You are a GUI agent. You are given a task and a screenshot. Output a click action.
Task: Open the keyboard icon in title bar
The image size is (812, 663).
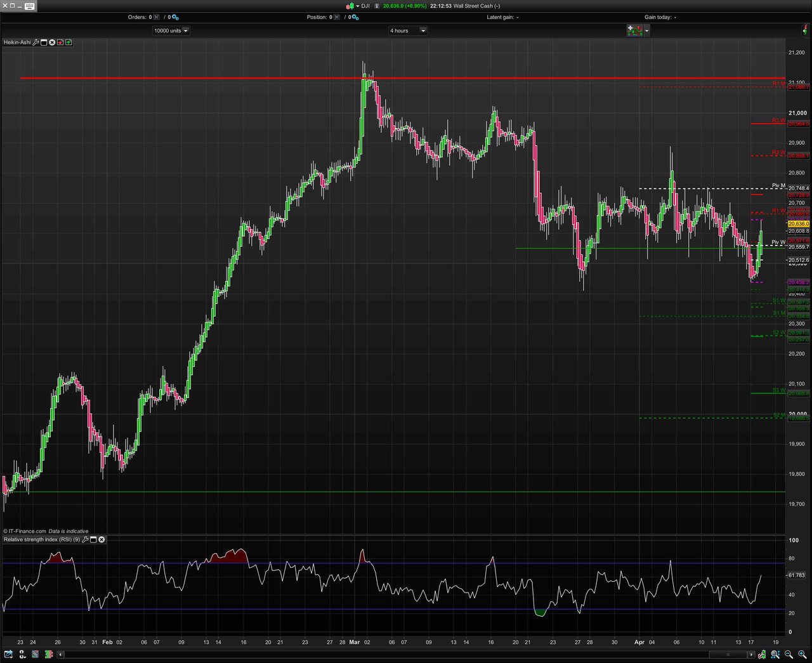[x=29, y=6]
